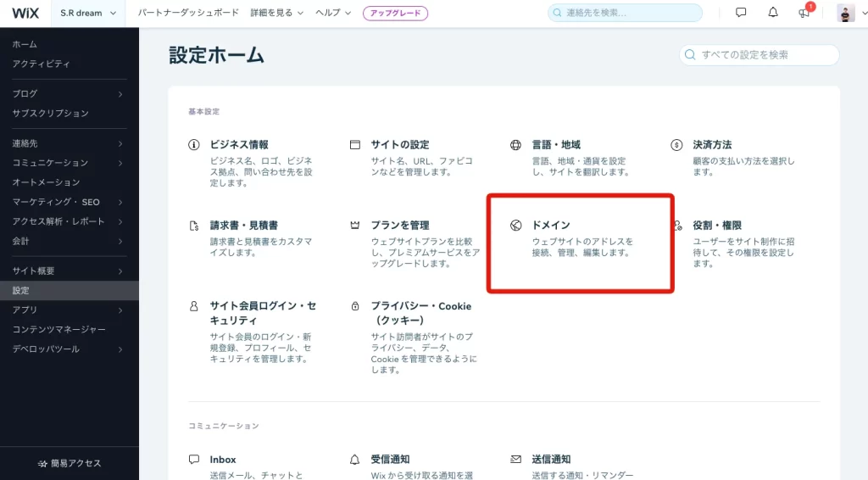Image resolution: width=868 pixels, height=480 pixels.
Task: Expand the 会計 sidebar chevron
Action: pos(120,242)
